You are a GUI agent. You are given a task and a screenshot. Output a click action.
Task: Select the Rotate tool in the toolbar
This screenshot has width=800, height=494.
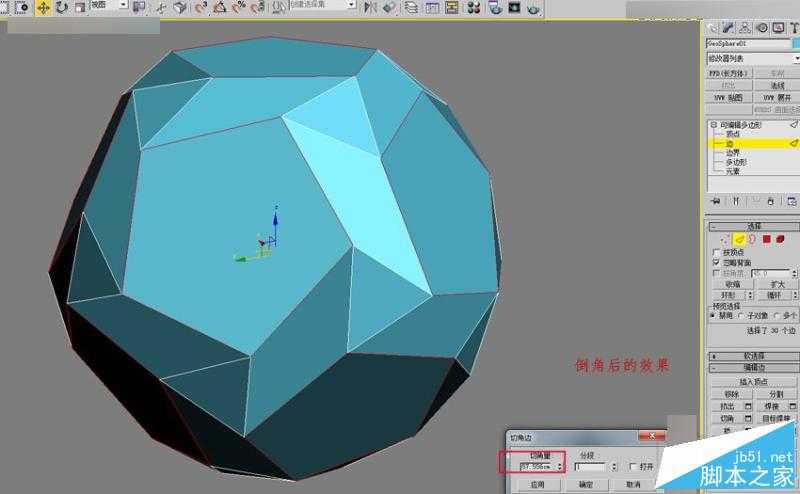click(62, 8)
